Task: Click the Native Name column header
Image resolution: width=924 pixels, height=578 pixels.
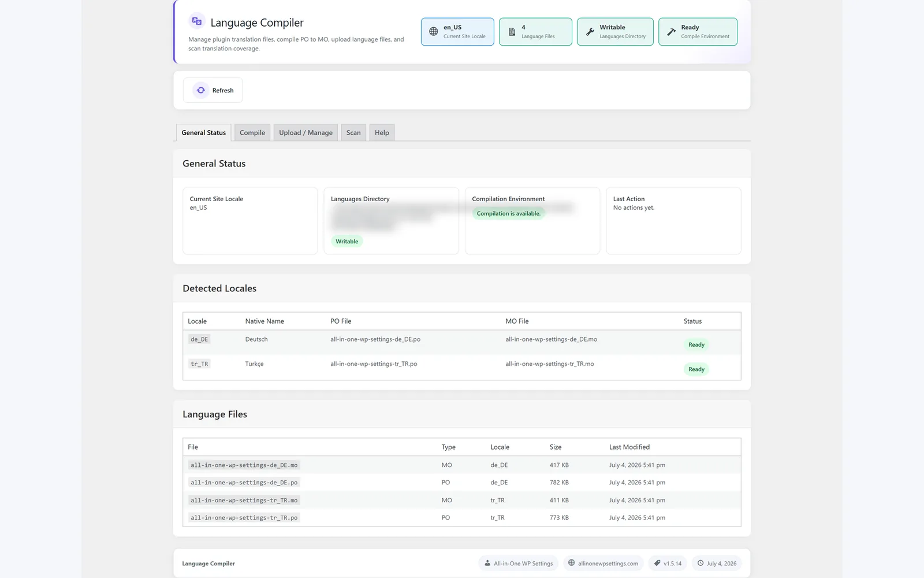Action: [x=264, y=321]
